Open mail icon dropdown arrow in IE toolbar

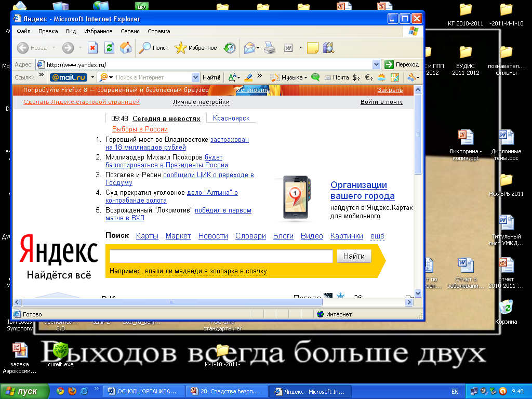[258, 48]
